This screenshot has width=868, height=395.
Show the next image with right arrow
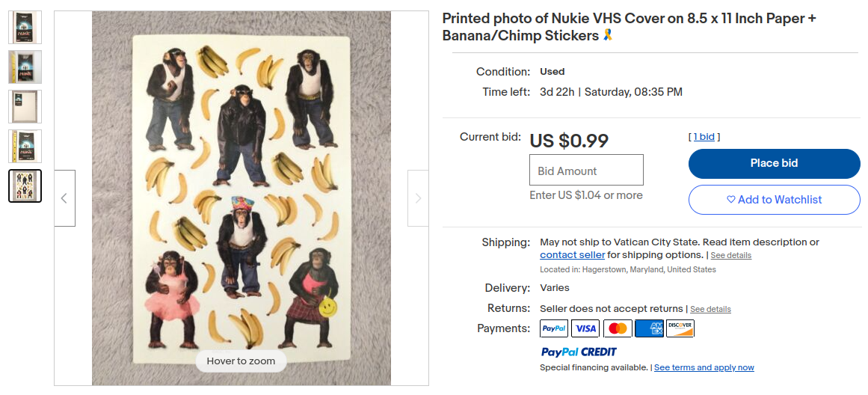click(418, 198)
